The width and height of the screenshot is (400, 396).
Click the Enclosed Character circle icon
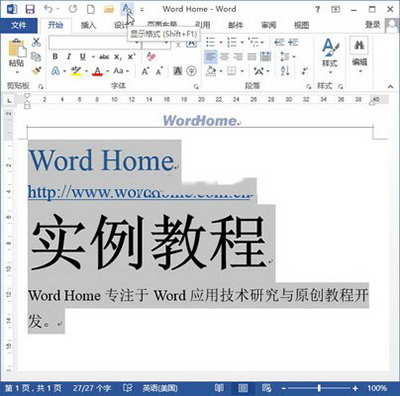click(191, 71)
